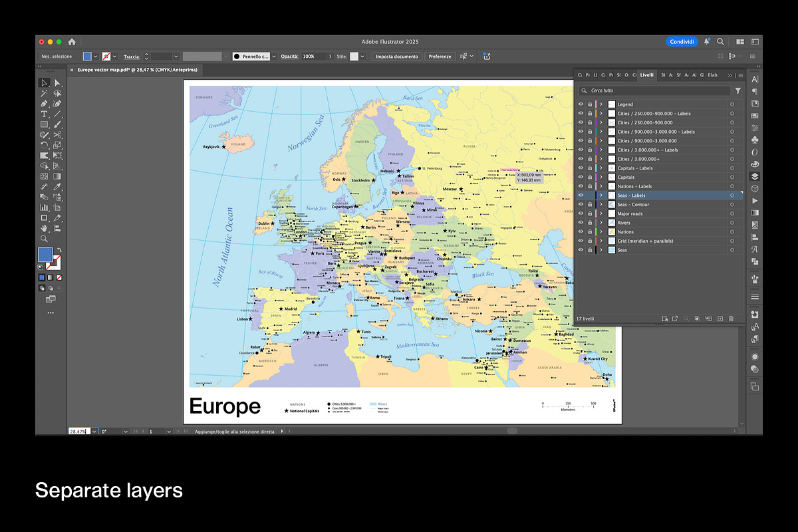Click the filter funnel icon in Livelli

click(737, 90)
